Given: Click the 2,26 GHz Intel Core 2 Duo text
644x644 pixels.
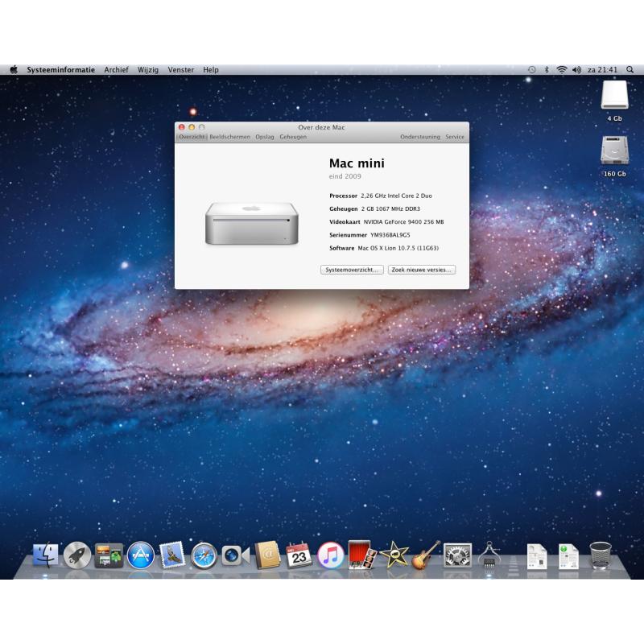Looking at the screenshot, I should point(396,196).
